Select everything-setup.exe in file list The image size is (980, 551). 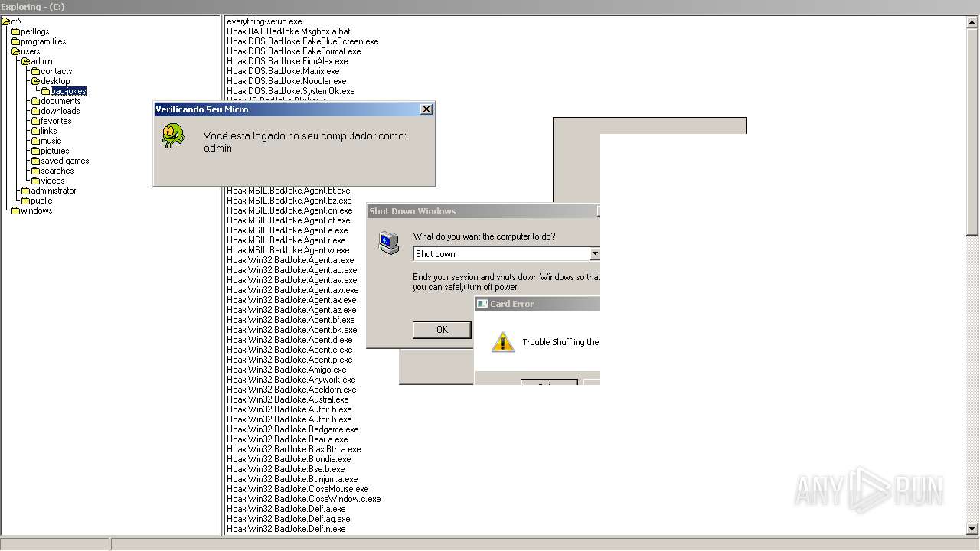click(x=264, y=21)
